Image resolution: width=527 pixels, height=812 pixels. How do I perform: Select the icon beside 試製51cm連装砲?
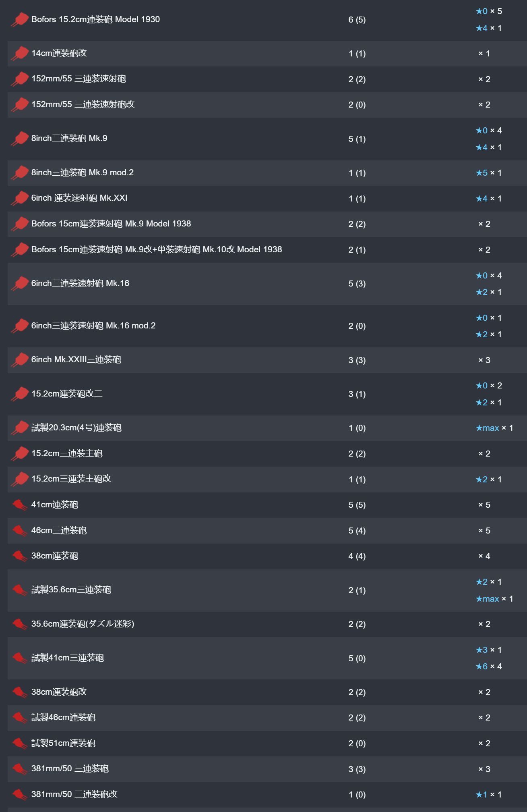point(19,743)
